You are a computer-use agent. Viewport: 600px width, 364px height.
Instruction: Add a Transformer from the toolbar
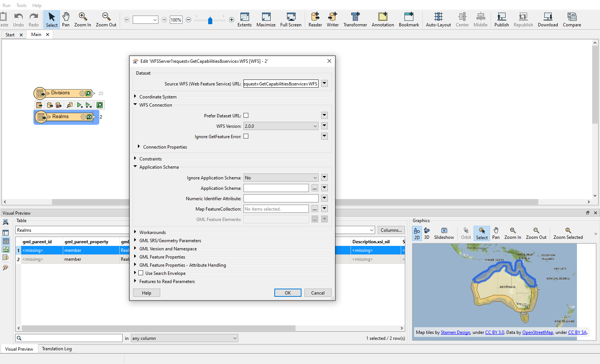pyautogui.click(x=355, y=20)
